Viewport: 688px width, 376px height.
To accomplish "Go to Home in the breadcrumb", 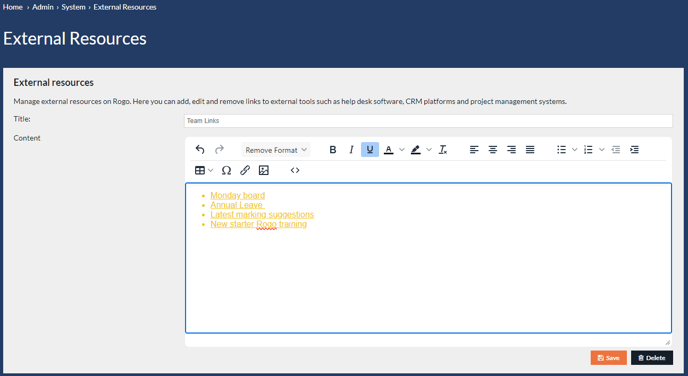I will tap(13, 7).
